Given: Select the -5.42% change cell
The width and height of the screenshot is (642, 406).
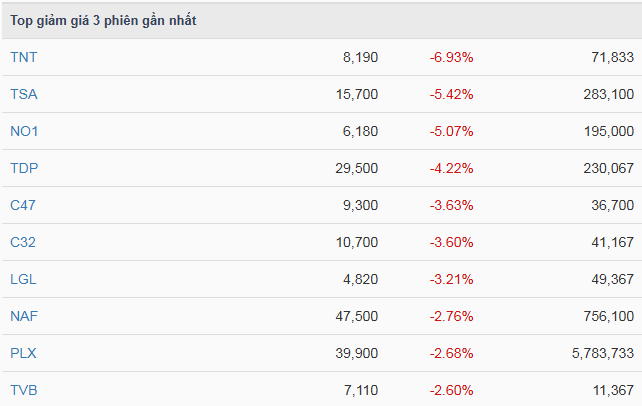Looking at the screenshot, I should pos(452,95).
